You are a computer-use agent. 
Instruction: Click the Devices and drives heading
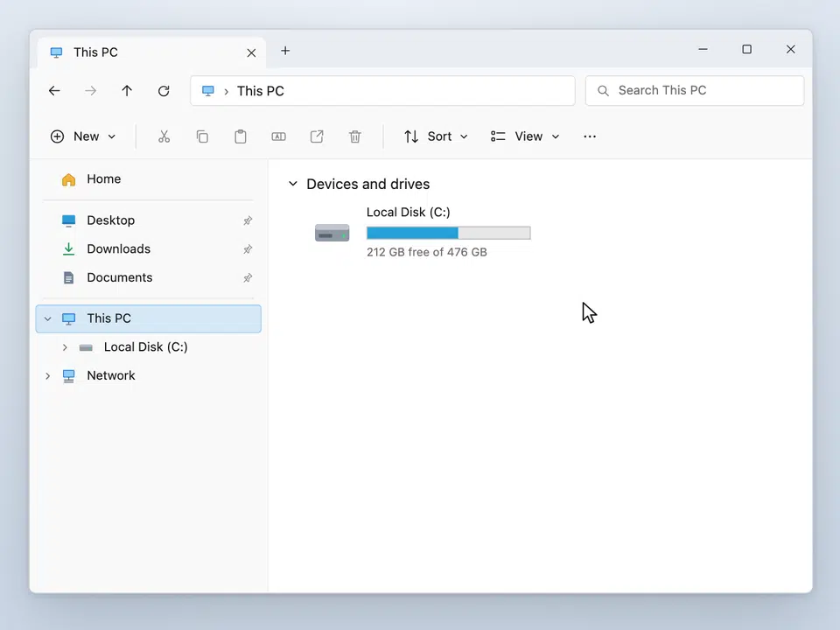click(368, 184)
